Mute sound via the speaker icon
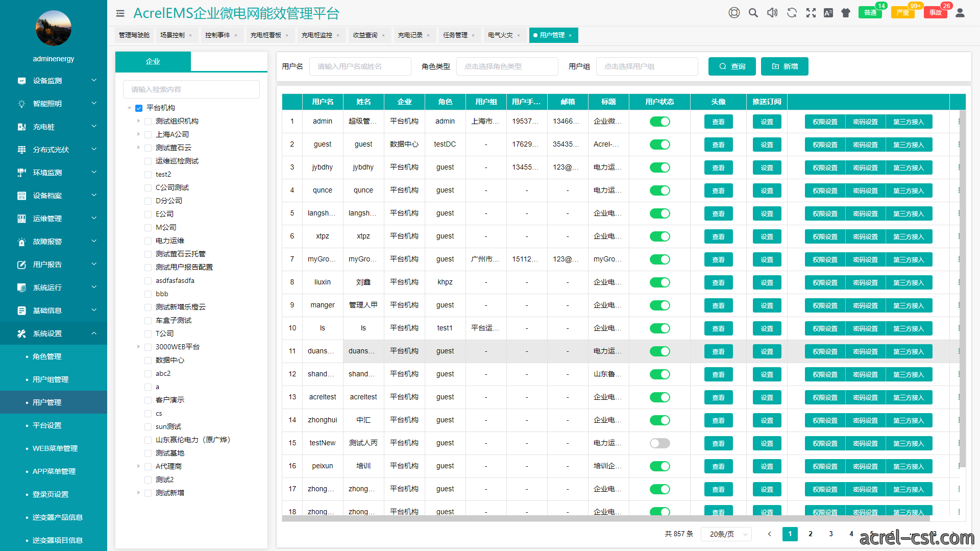Viewport: 980px width, 551px height. coord(772,13)
